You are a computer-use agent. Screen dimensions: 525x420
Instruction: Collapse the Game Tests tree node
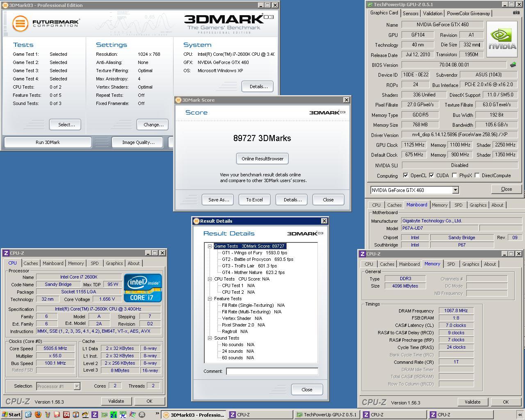tap(210, 246)
